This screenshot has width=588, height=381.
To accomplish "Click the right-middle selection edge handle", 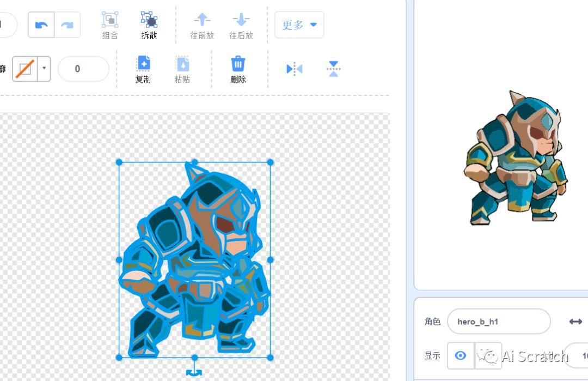I will click(x=271, y=260).
